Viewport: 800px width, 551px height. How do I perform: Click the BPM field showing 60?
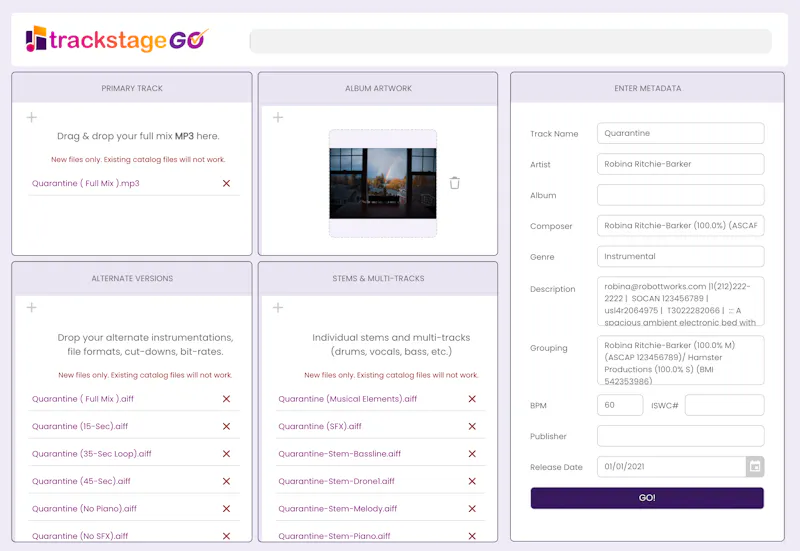620,405
